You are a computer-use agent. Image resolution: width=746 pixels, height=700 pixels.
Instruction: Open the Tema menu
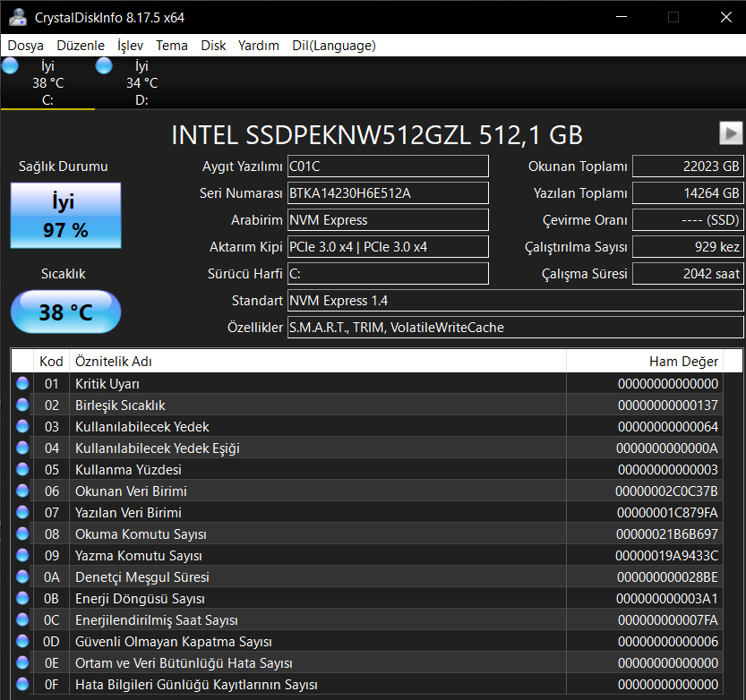[171, 46]
